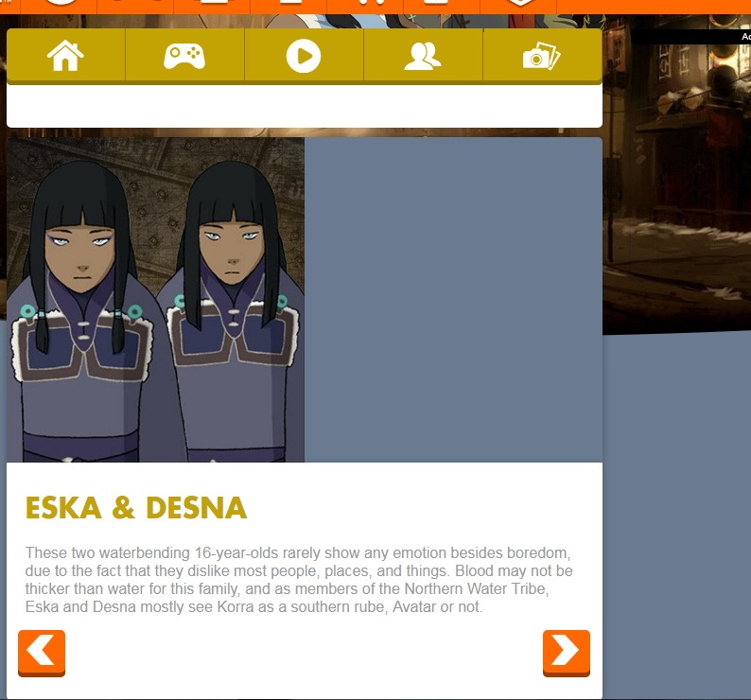
Task: Select the Videos play icon
Action: pos(304,56)
